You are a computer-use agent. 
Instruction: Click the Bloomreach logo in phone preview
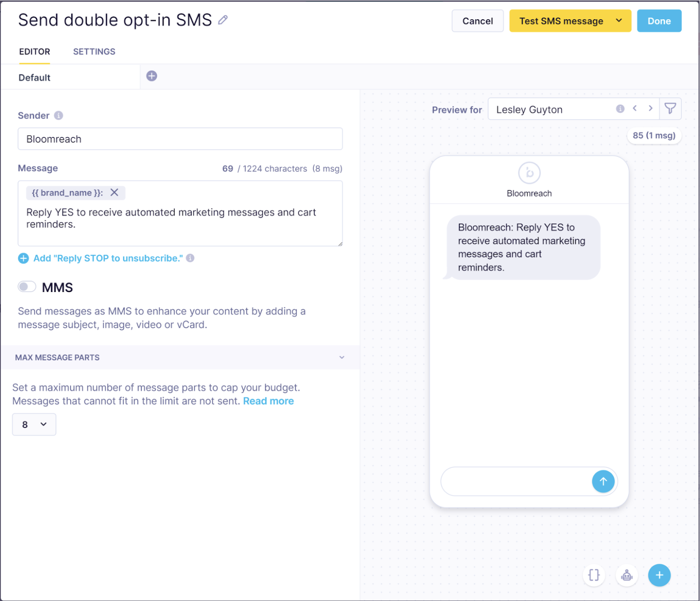tap(529, 173)
